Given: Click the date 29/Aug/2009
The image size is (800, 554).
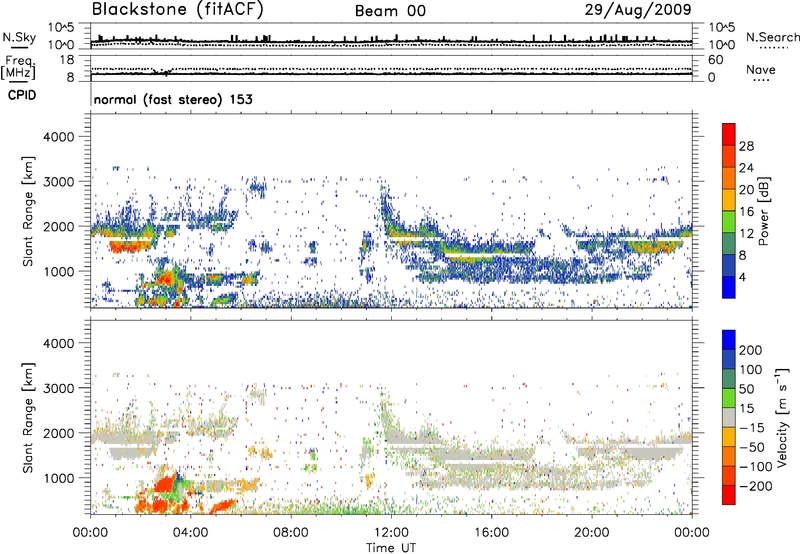Looking at the screenshot, I should [638, 10].
